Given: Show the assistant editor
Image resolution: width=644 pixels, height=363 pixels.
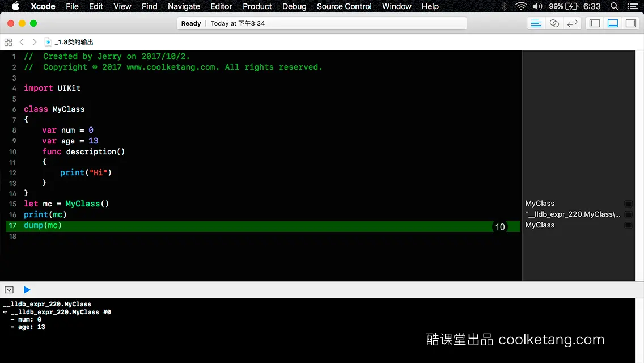Looking at the screenshot, I should tap(554, 23).
